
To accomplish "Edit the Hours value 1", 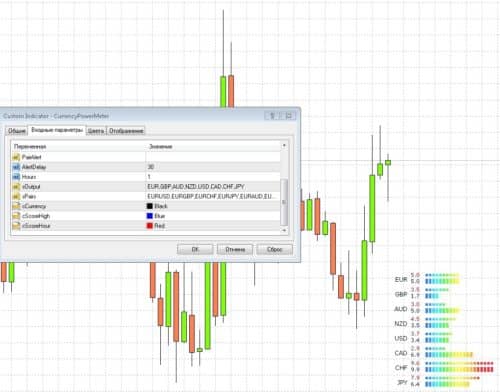I will (x=213, y=177).
